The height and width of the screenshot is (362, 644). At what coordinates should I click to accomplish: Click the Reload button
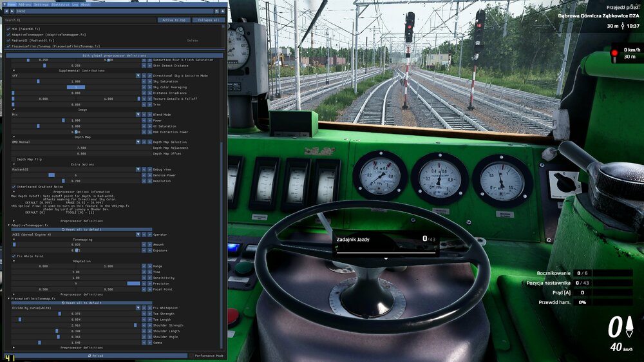tap(95, 356)
